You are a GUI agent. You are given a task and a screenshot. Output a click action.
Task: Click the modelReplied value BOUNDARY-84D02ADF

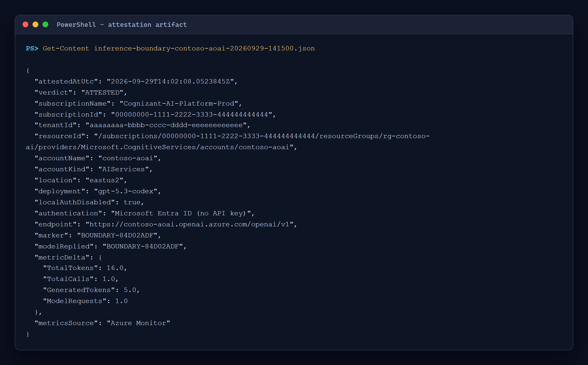click(143, 246)
